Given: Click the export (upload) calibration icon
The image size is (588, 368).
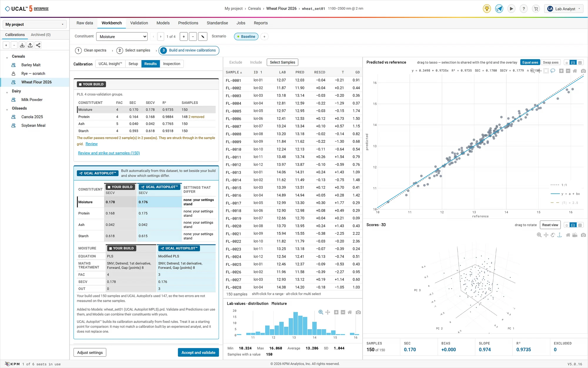Looking at the screenshot, I should [30, 45].
